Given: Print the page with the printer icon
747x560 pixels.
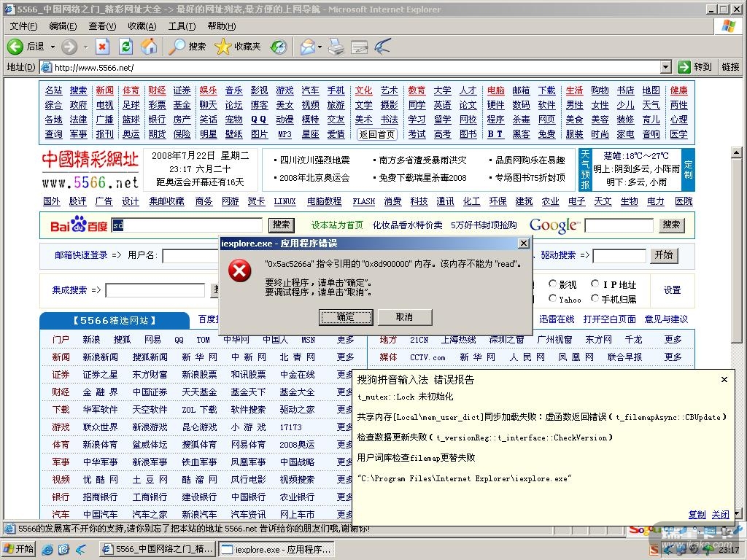Looking at the screenshot, I should click(336, 46).
